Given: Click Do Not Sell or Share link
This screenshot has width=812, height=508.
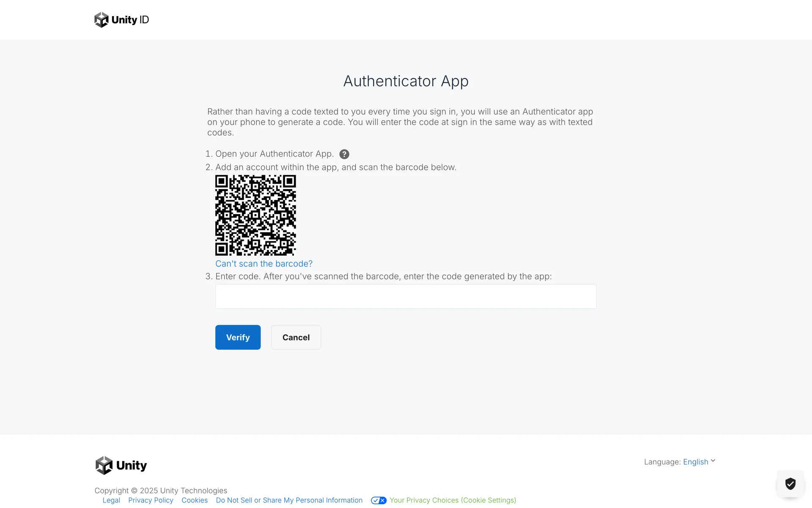Looking at the screenshot, I should (x=289, y=500).
